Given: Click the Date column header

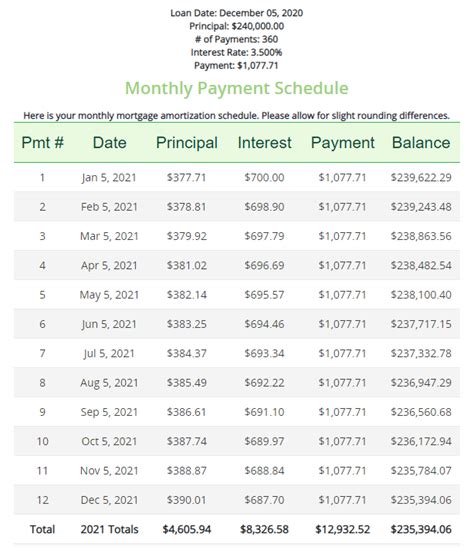Looking at the screenshot, I should click(110, 143).
